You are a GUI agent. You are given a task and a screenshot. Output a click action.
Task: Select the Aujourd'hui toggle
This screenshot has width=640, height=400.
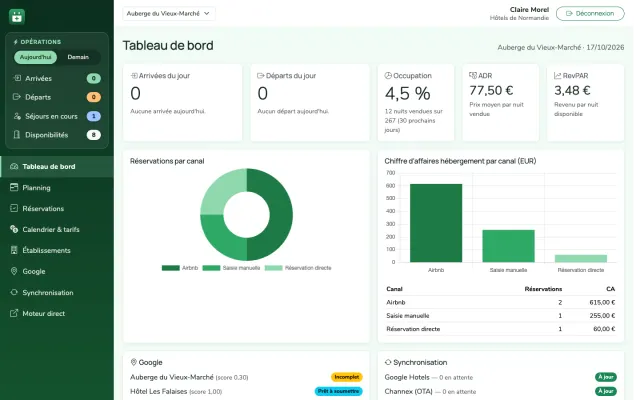pos(36,57)
